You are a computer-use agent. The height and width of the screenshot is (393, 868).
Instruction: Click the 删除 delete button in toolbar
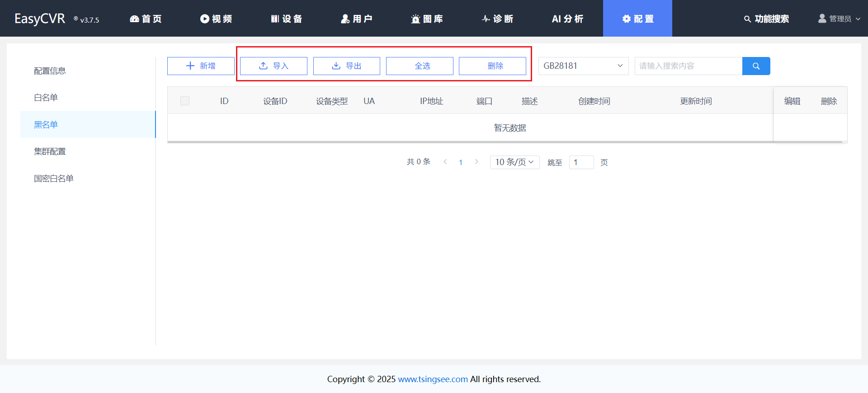(x=492, y=66)
